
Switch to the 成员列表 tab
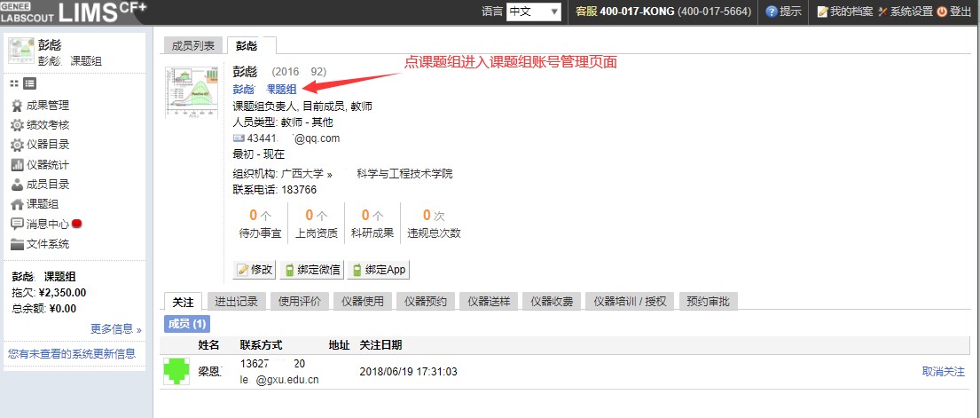192,45
